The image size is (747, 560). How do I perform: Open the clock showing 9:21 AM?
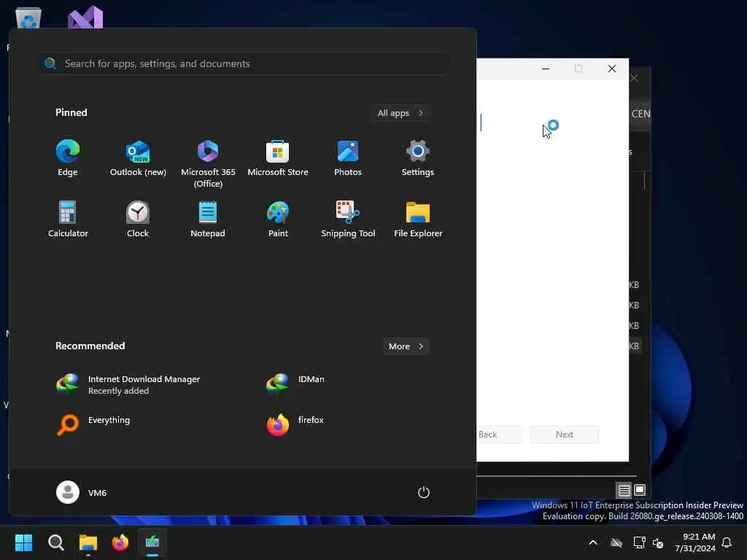[x=695, y=542]
